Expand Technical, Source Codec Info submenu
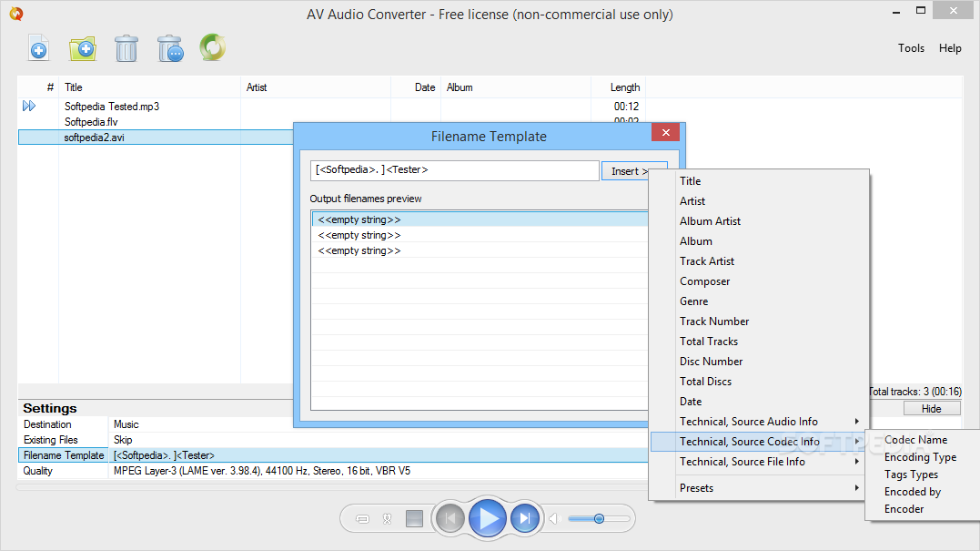This screenshot has height=551, width=980. (x=759, y=442)
